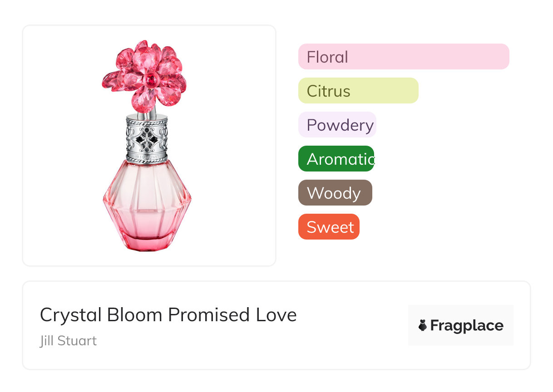Viewport: 553px width, 392px height.
Task: Select the yellow-green Citrus accord bar
Action: (358, 91)
